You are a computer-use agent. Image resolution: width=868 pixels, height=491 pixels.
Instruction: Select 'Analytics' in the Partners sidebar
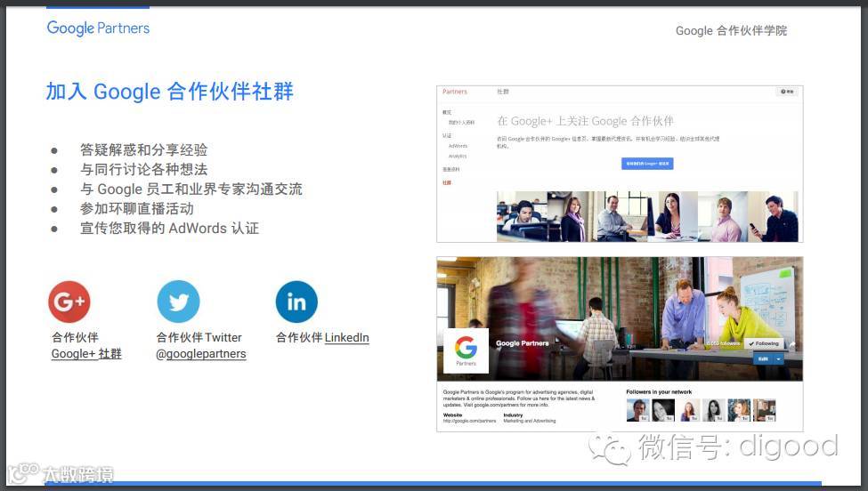click(x=458, y=157)
